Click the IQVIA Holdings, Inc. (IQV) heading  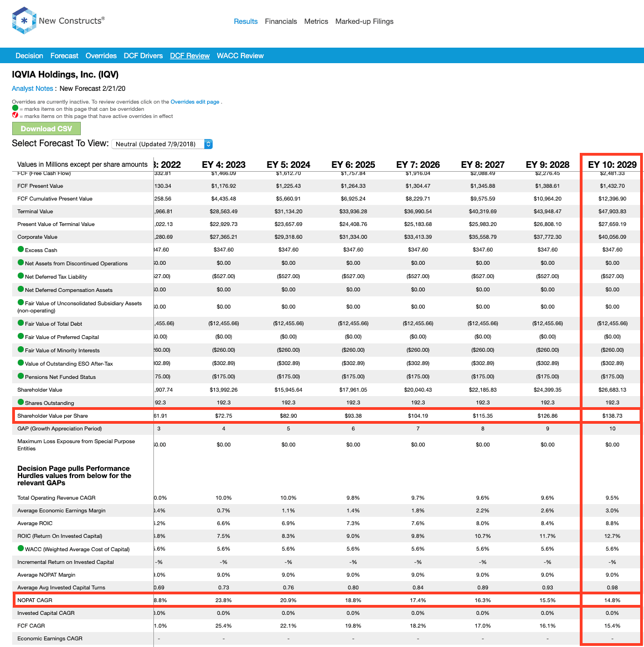(x=65, y=75)
